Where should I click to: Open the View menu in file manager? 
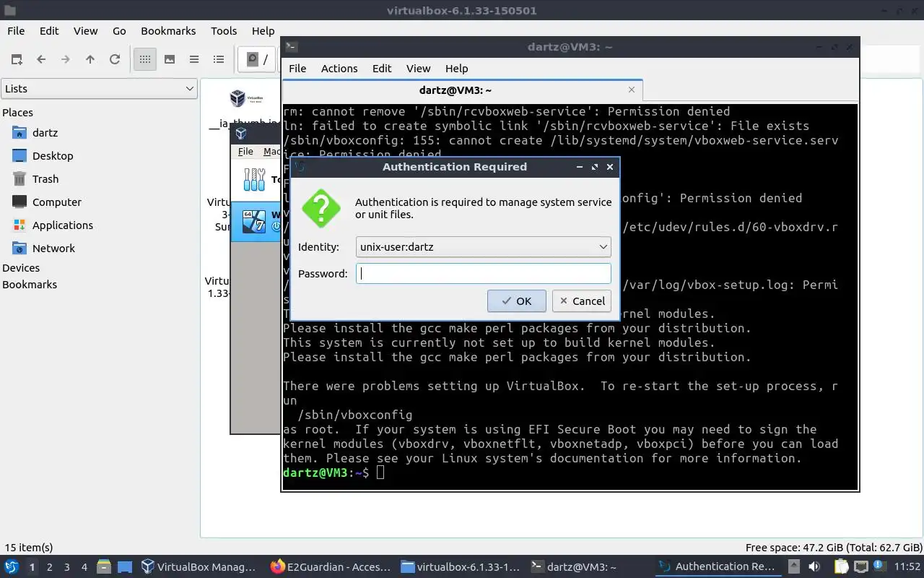click(x=85, y=31)
